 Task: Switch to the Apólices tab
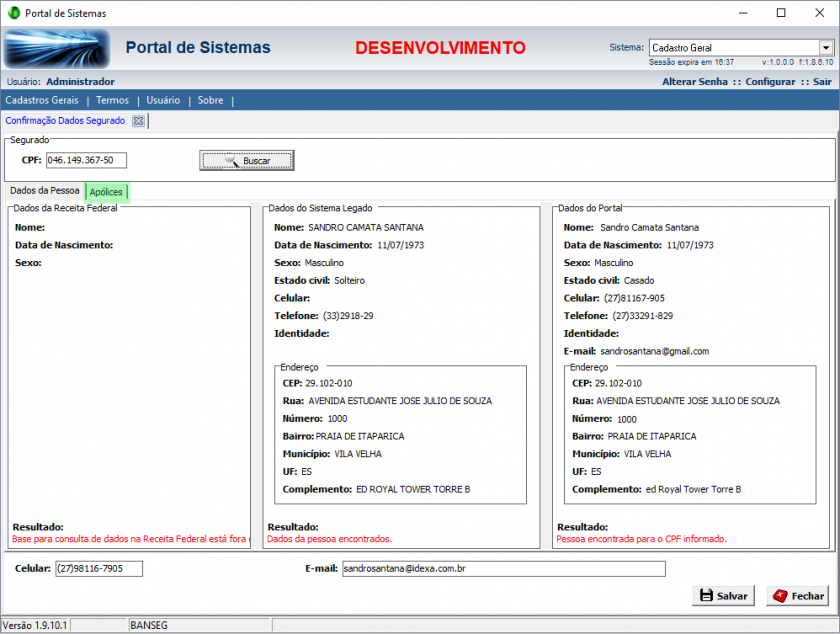point(106,192)
